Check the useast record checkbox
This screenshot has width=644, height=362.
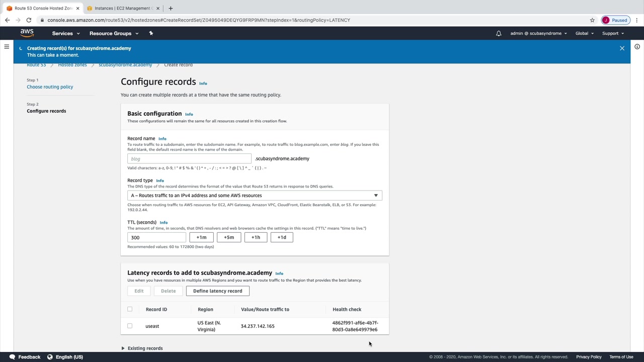click(130, 326)
